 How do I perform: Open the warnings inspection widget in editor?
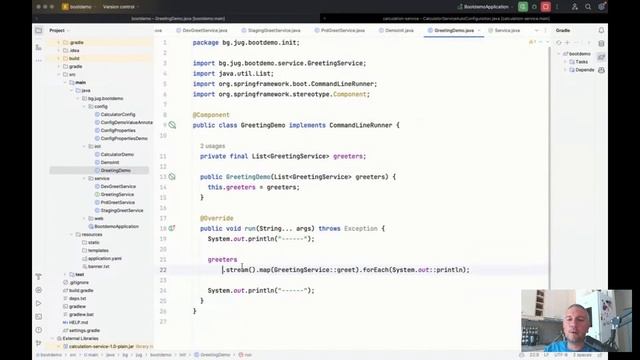pyautogui.click(x=532, y=42)
